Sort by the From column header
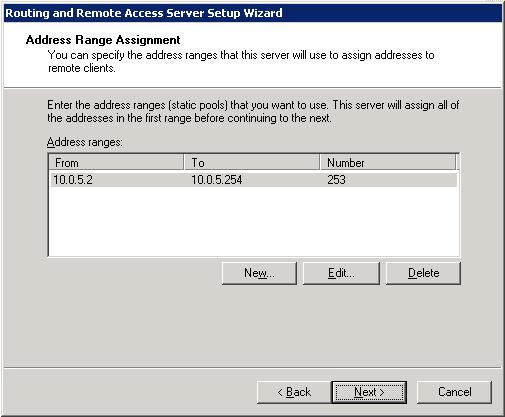The width and height of the screenshot is (505, 417). pyautogui.click(x=116, y=163)
